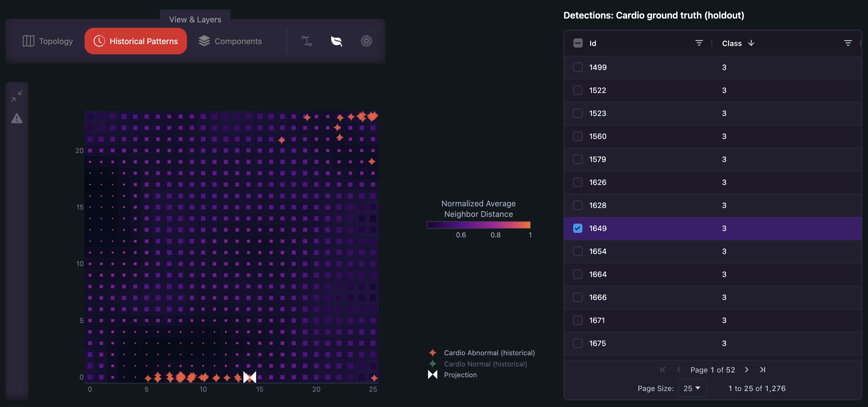Click the connector path layer icon
The height and width of the screenshot is (407, 868).
coord(306,41)
